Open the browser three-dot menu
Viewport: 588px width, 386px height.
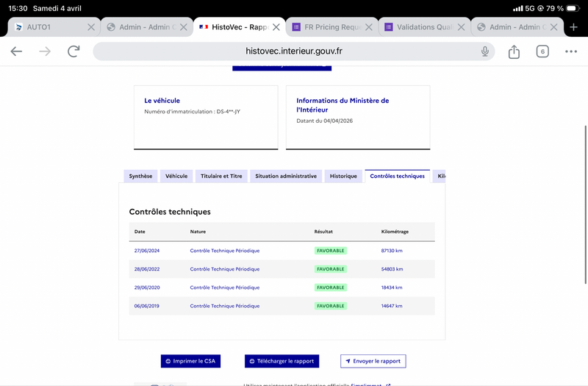(571, 51)
